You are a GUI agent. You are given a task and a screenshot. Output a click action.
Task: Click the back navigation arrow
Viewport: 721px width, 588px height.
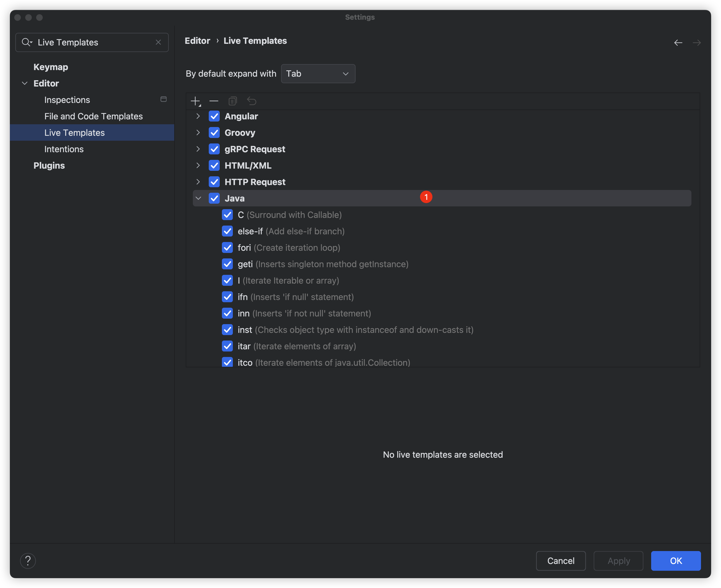coord(678,43)
